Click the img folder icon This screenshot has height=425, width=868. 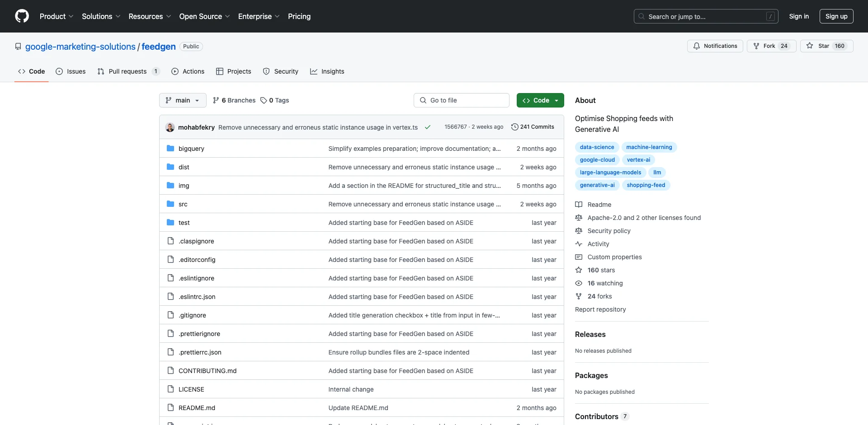pyautogui.click(x=170, y=186)
